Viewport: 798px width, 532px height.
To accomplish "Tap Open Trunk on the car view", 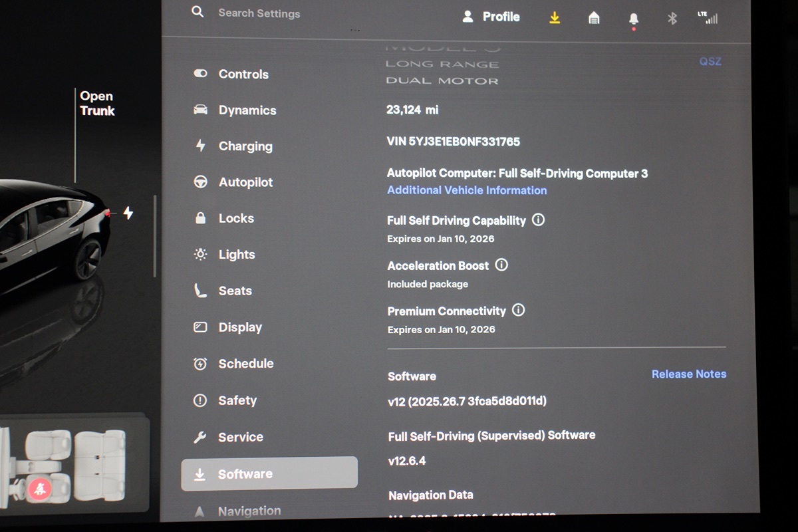I will (97, 104).
